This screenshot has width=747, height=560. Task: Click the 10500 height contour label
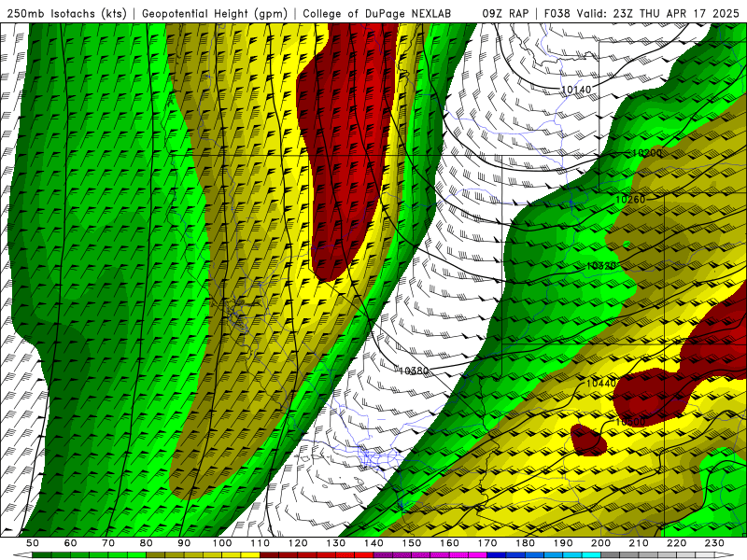[629, 422]
